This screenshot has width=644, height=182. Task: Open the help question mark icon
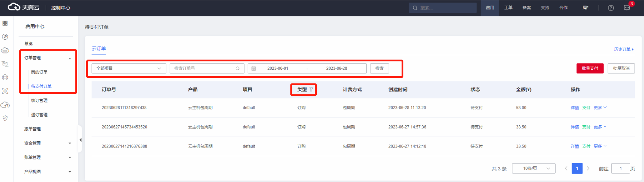click(x=611, y=8)
